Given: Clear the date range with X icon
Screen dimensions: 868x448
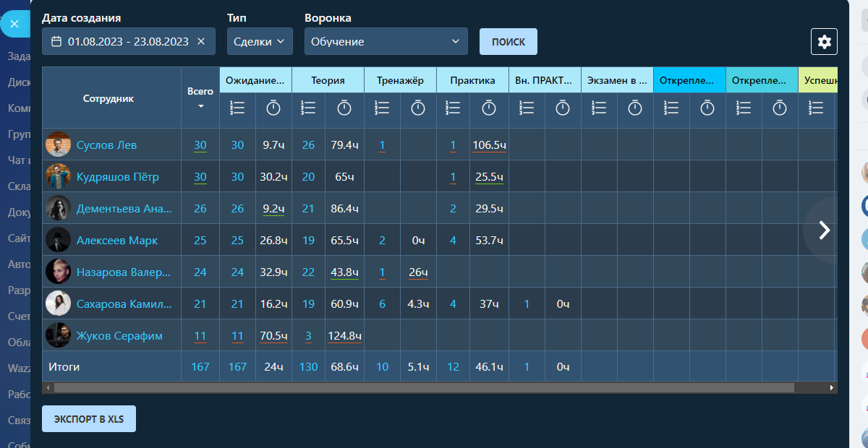Looking at the screenshot, I should click(201, 42).
